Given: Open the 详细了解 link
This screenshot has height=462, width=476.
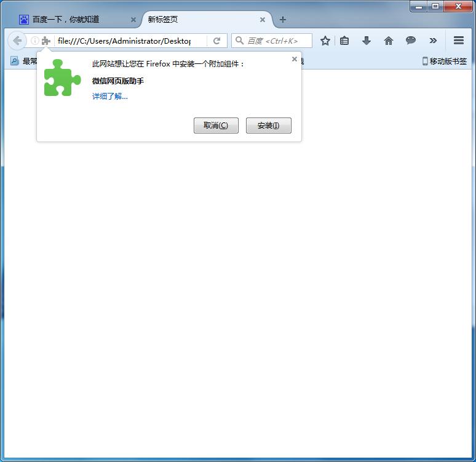Looking at the screenshot, I should point(110,97).
